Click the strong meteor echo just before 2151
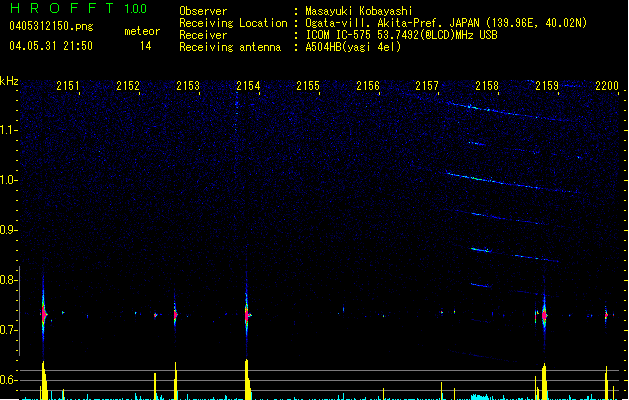The height and width of the screenshot is (400, 629). coord(44,315)
